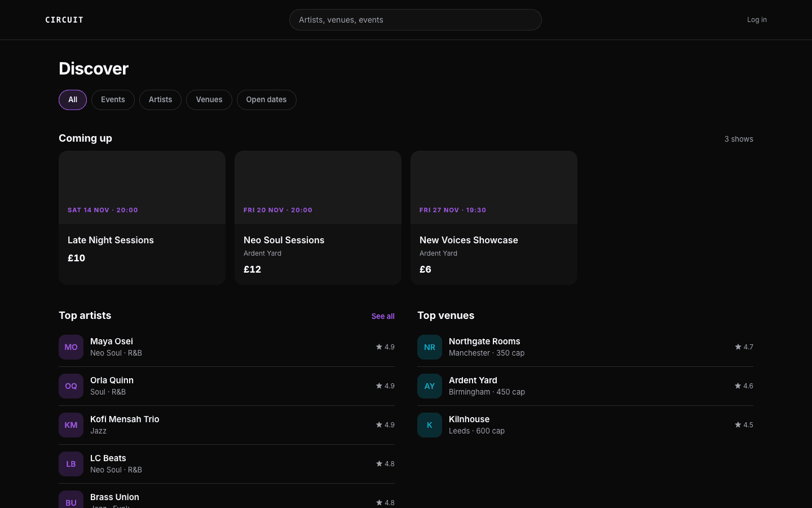See all top artists
The height and width of the screenshot is (508, 812).
point(383,316)
